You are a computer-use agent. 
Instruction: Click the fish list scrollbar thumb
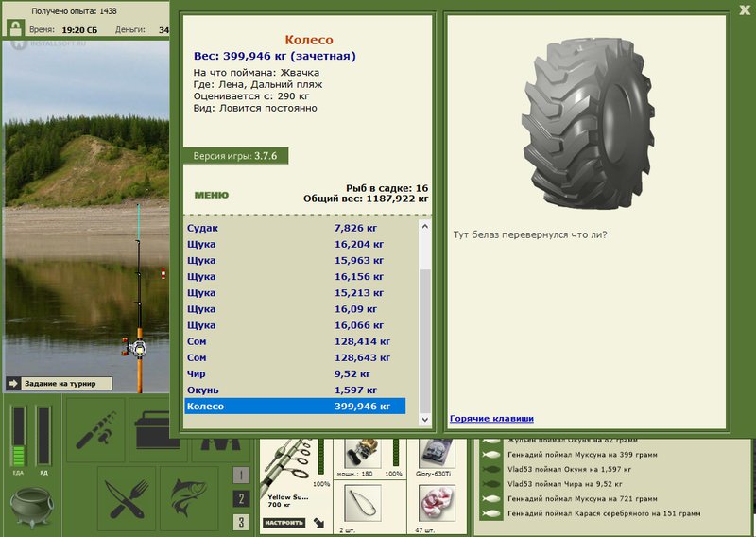pyautogui.click(x=424, y=340)
